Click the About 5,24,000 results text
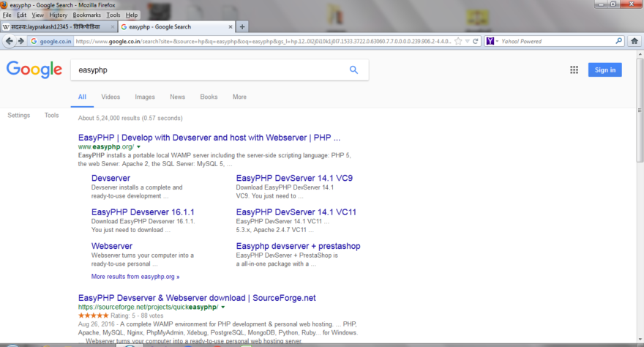 coord(130,119)
